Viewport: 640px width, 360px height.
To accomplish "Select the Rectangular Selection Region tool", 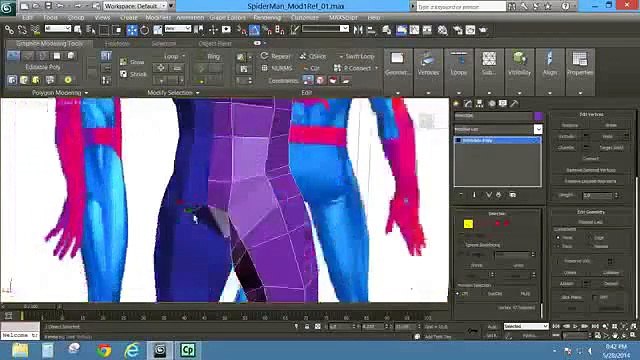I will [104, 30].
